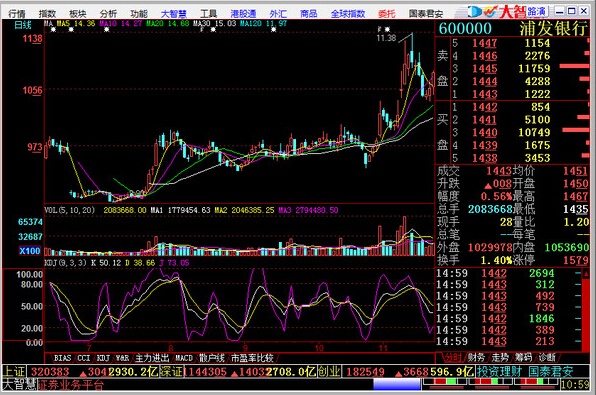This screenshot has width=596, height=395.
Task: Click the 路演 roadshow button
Action: [536, 12]
